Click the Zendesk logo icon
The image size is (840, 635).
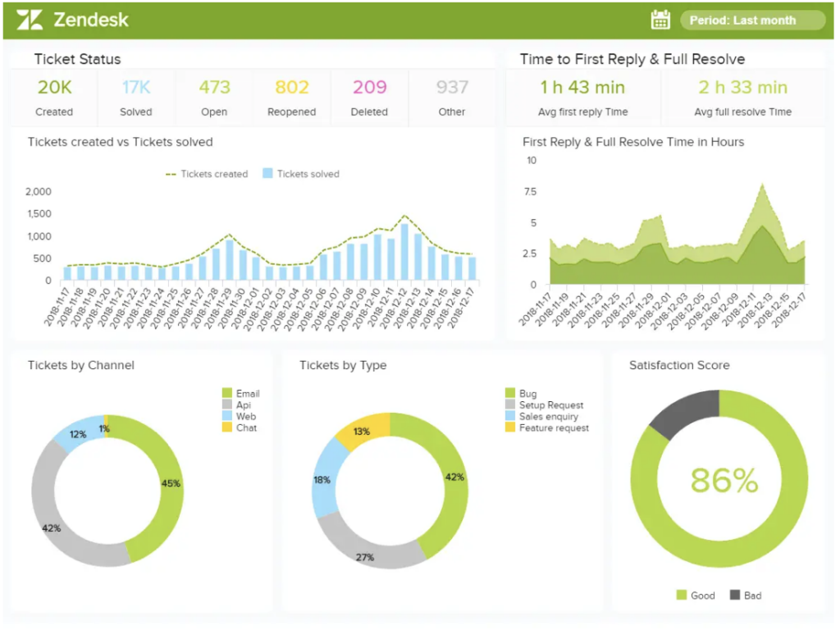click(30, 20)
